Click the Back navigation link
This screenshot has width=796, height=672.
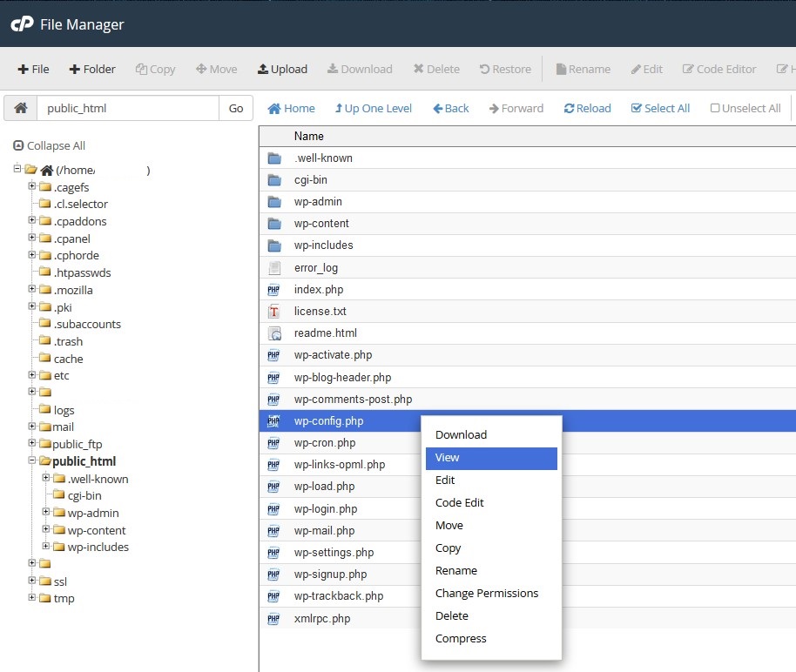(x=451, y=108)
